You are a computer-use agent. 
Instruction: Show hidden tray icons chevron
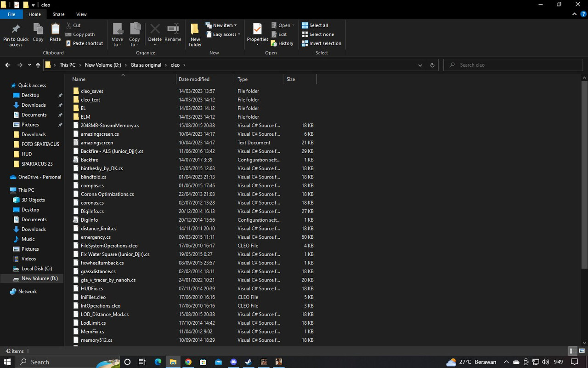point(506,362)
